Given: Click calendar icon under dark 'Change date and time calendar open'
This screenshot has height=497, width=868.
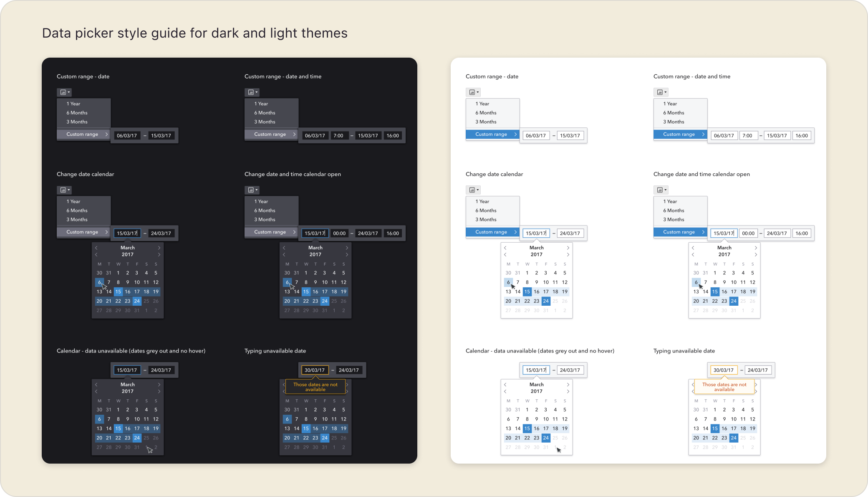Looking at the screenshot, I should click(252, 190).
